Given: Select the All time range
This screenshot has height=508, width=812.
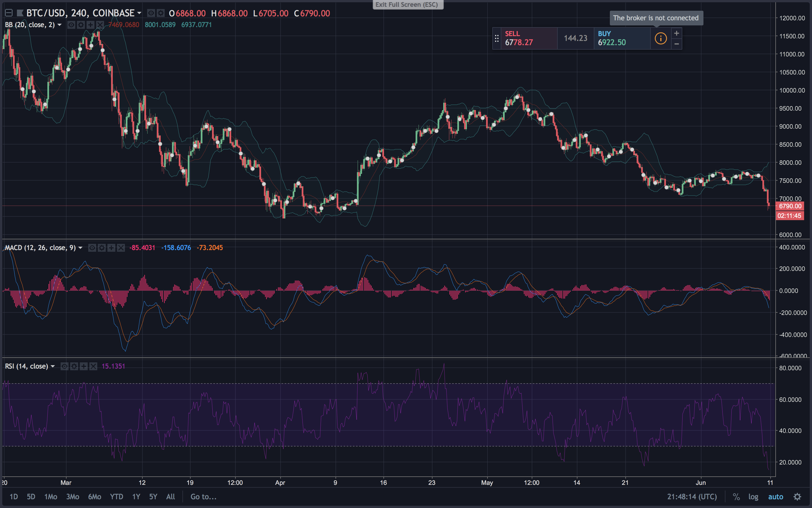Looking at the screenshot, I should (171, 497).
